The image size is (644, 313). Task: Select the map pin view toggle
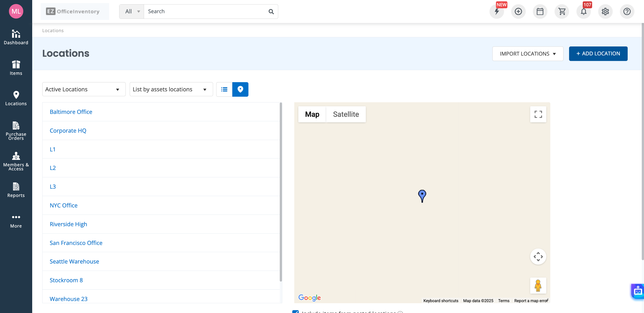pos(240,89)
